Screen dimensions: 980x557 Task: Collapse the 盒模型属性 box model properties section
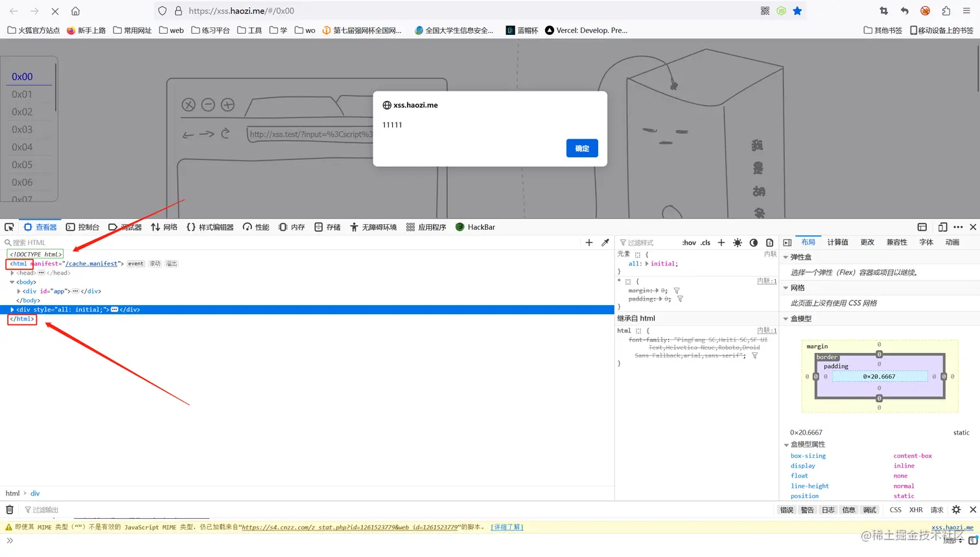(x=786, y=445)
